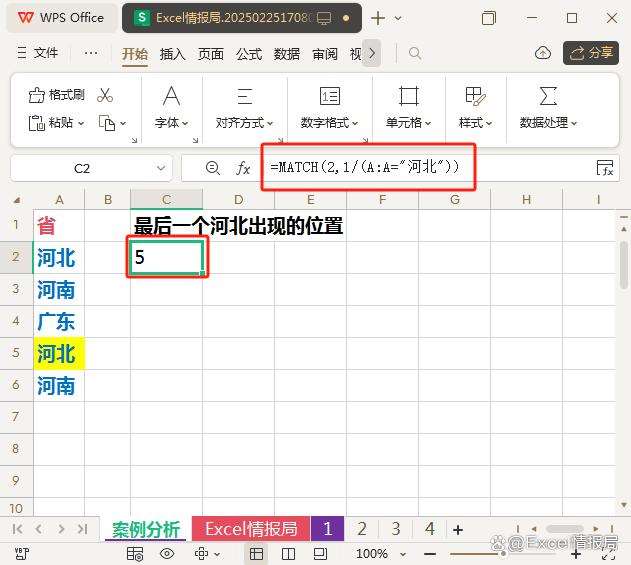Screen dimensions: 631x565
Task: Toggle eye protection mode icon
Action: 167,553
